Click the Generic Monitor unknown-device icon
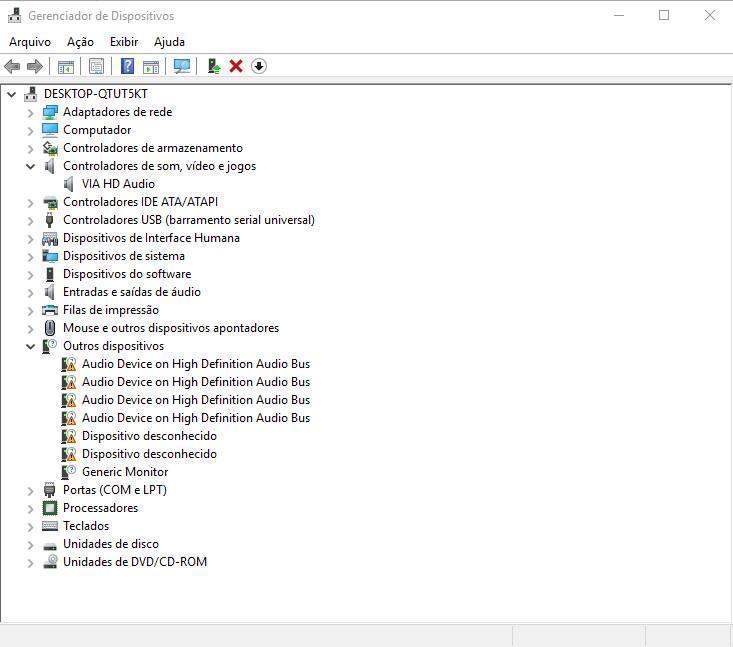 pos(69,472)
